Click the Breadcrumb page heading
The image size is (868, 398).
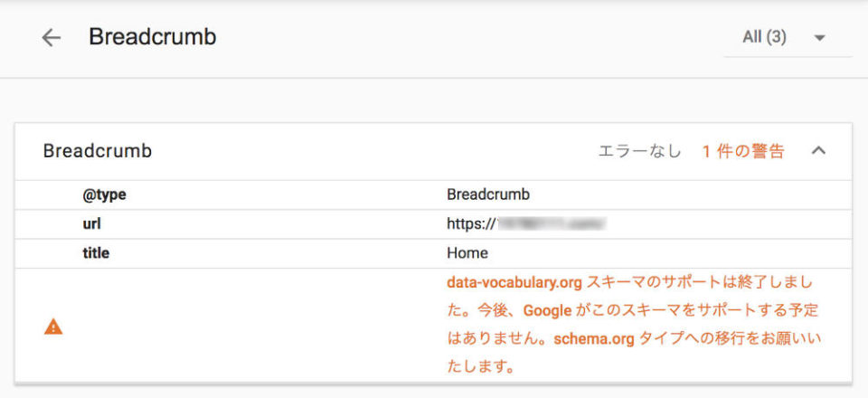pyautogui.click(x=153, y=37)
